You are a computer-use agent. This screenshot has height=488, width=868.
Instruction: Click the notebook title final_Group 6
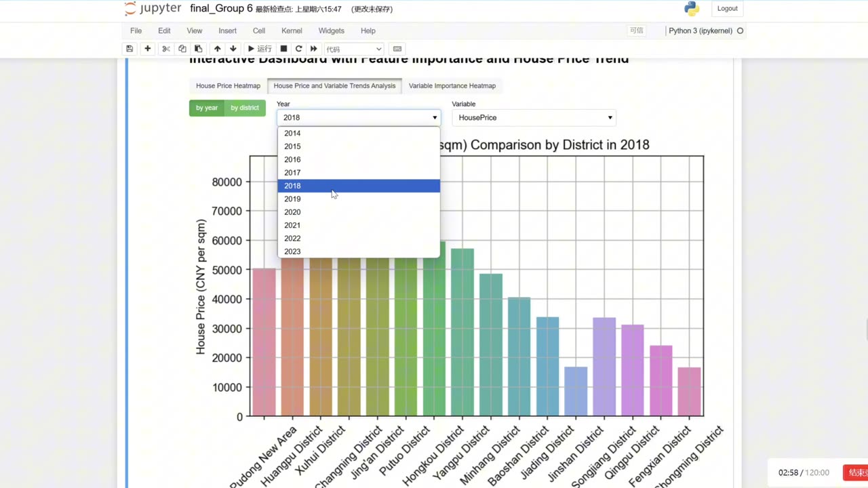click(x=222, y=8)
